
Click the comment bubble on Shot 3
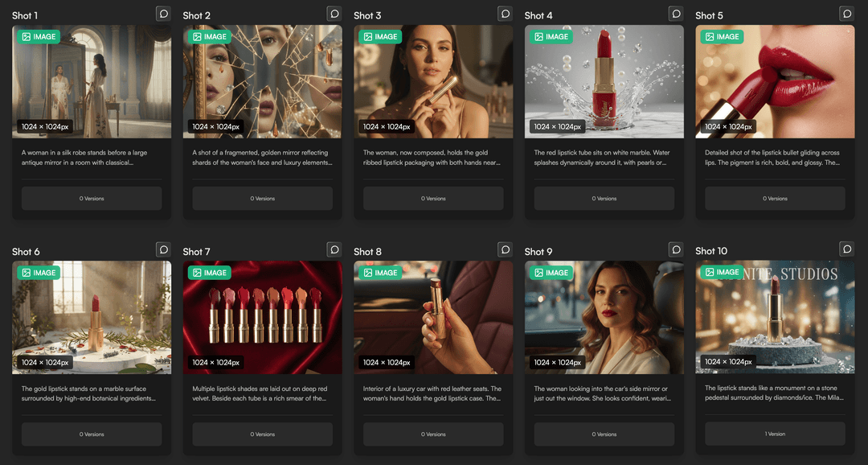pos(505,14)
